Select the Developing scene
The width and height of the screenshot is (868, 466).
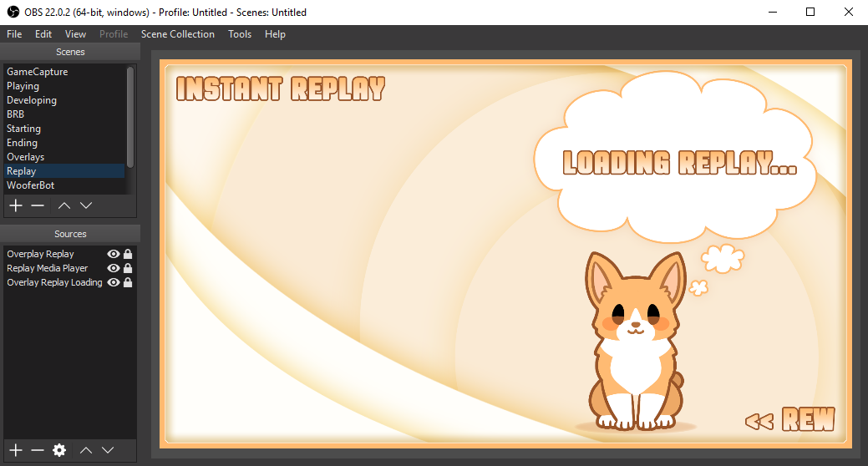point(65,100)
